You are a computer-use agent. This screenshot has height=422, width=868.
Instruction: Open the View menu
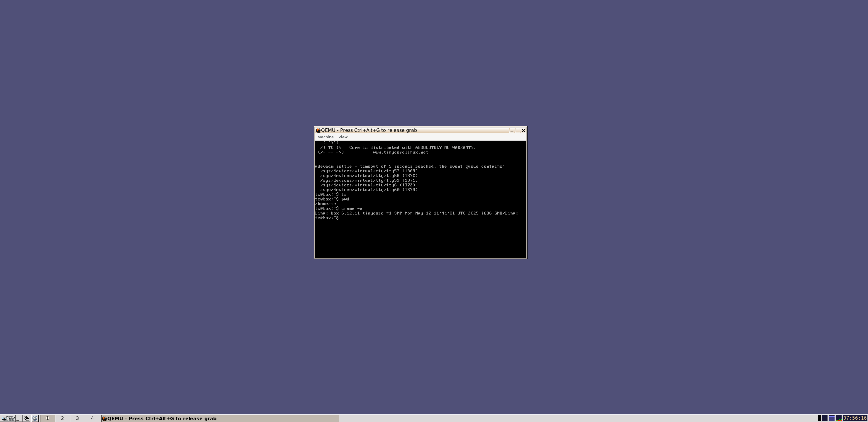(343, 137)
